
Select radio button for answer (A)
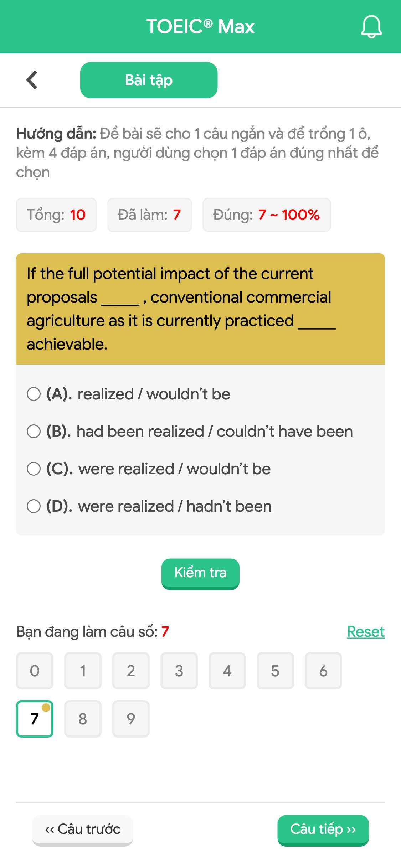click(34, 394)
